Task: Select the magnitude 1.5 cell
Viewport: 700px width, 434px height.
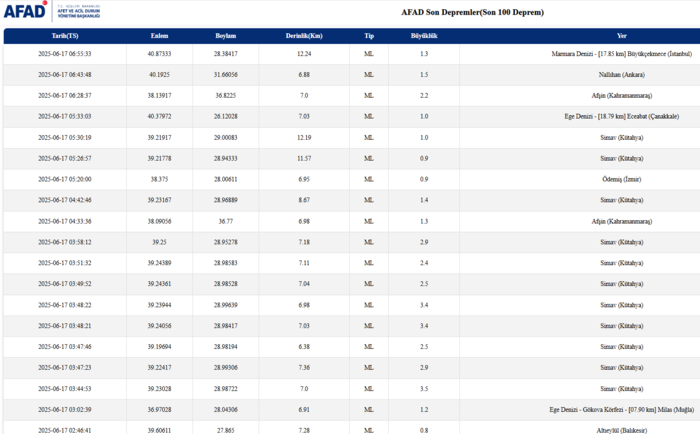Action: [x=424, y=75]
